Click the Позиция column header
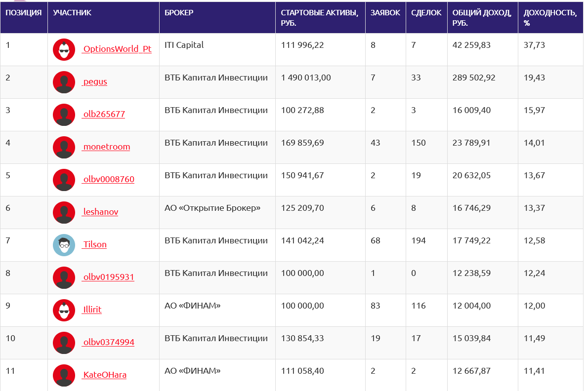Image resolution: width=588 pixels, height=391 pixels. (24, 13)
